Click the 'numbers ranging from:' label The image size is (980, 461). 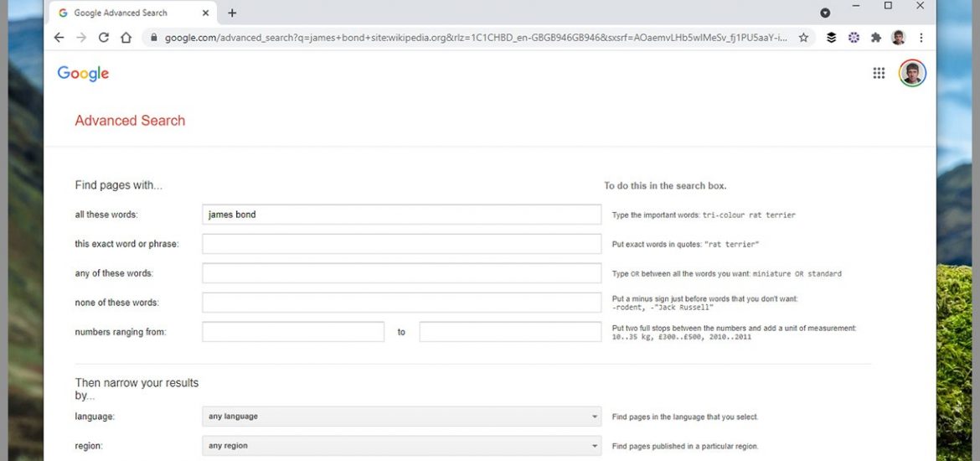coord(121,332)
